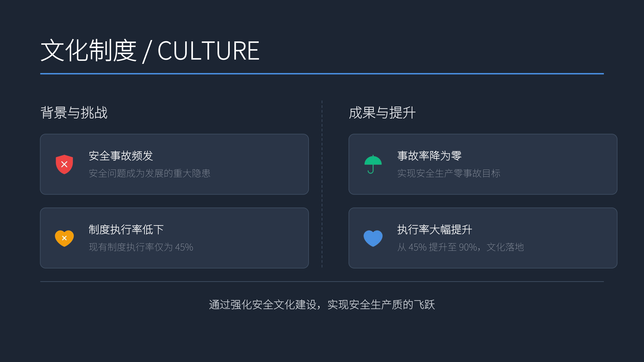Click the word CULTURE in the title
The image size is (644, 362).
pos(208,51)
